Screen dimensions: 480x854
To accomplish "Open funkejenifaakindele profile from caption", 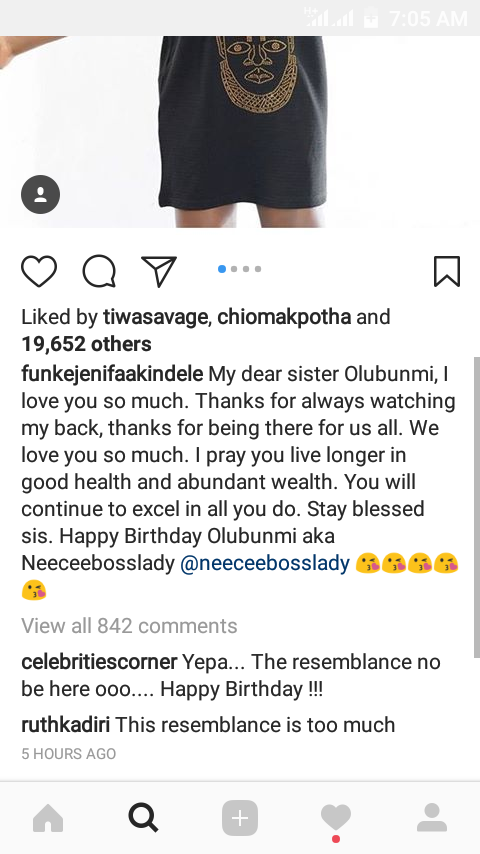I will coord(112,374).
